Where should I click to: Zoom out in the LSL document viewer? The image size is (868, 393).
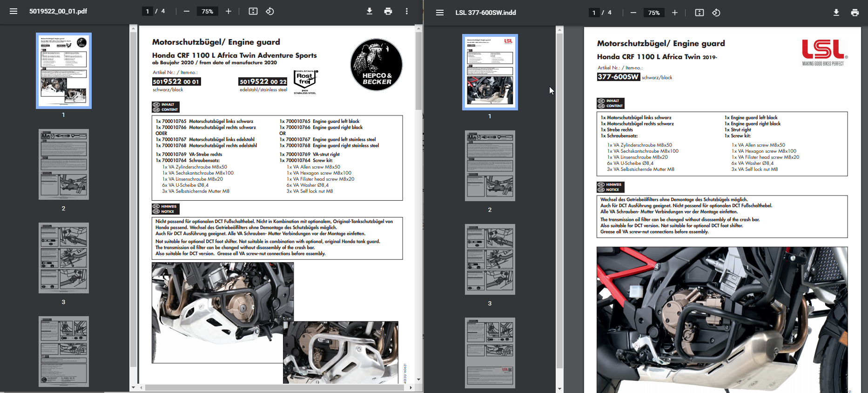click(x=633, y=13)
